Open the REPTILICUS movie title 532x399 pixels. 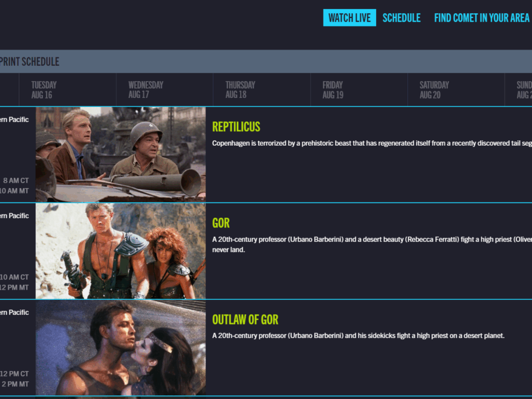(236, 126)
